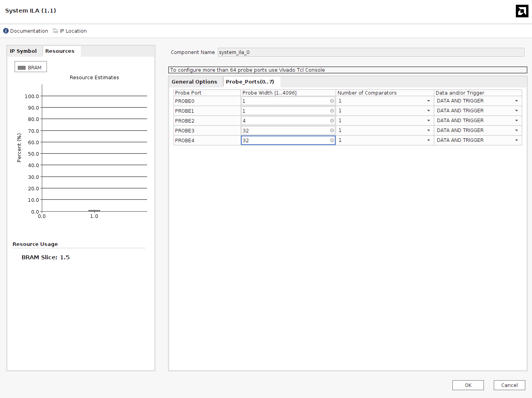This screenshot has width=532, height=398.
Task: Click the AMD logo icon
Action: pyautogui.click(x=522, y=11)
